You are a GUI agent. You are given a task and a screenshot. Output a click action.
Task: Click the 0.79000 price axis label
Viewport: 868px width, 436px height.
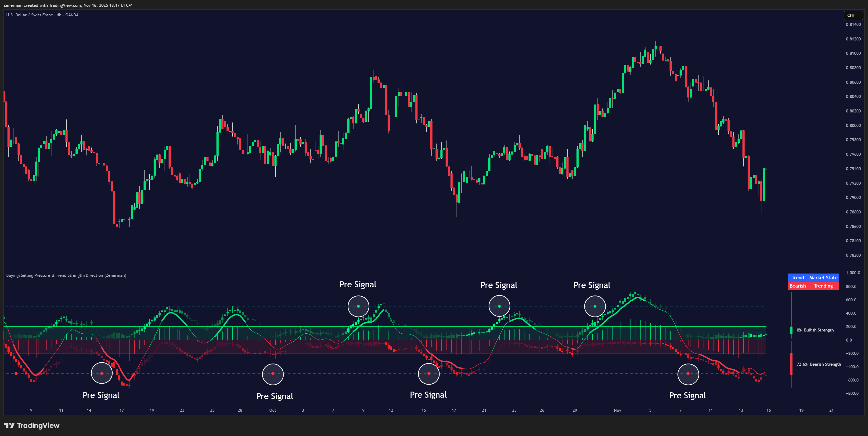853,198
